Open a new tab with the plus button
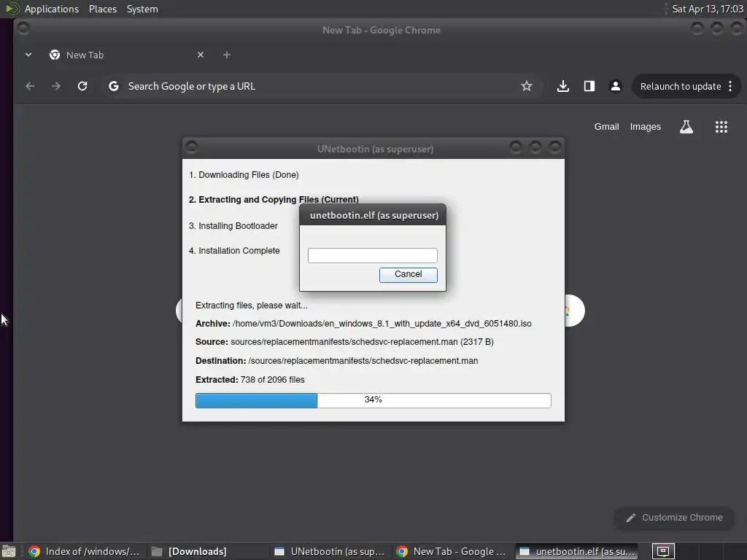Viewport: 747px width, 560px height. click(x=227, y=55)
